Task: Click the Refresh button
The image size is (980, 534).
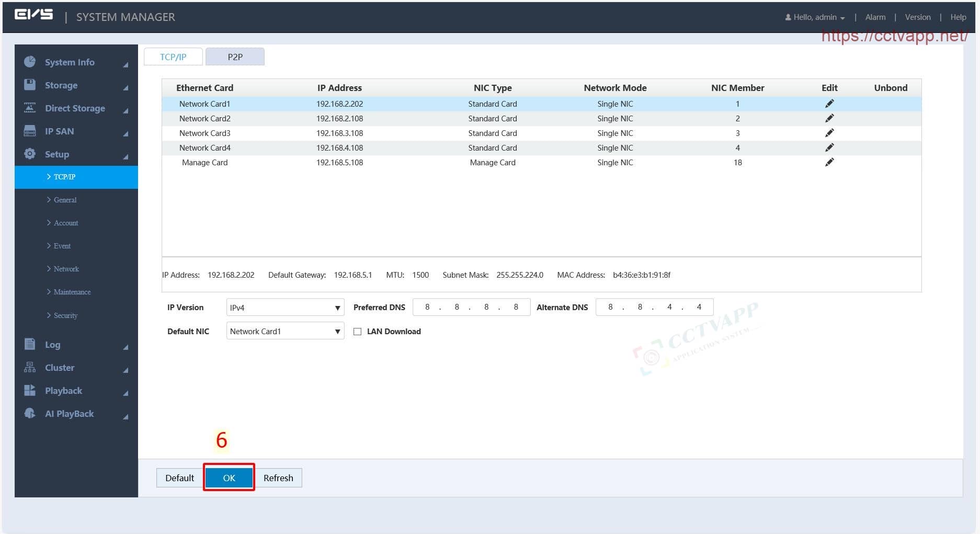Action: click(x=278, y=478)
